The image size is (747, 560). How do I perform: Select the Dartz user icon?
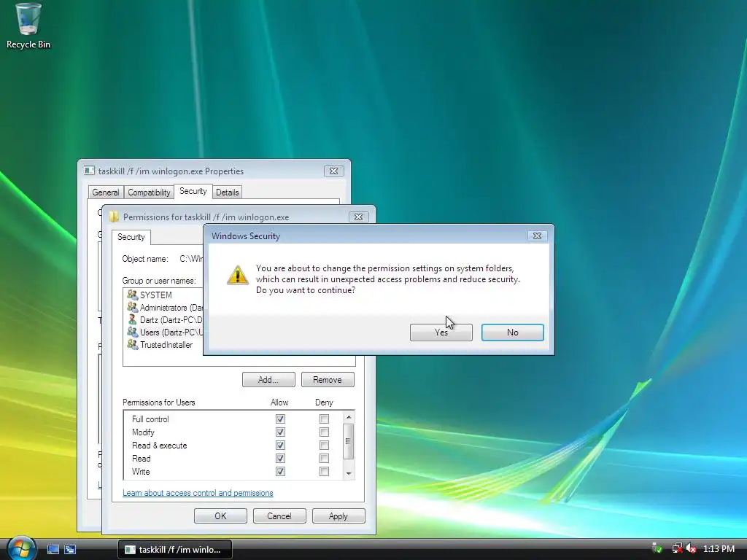(x=132, y=319)
